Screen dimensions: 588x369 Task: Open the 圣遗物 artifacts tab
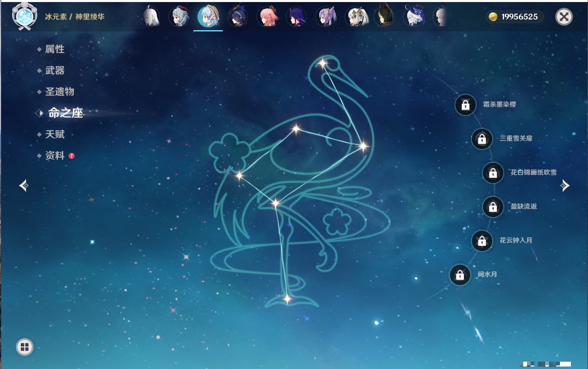click(x=60, y=92)
